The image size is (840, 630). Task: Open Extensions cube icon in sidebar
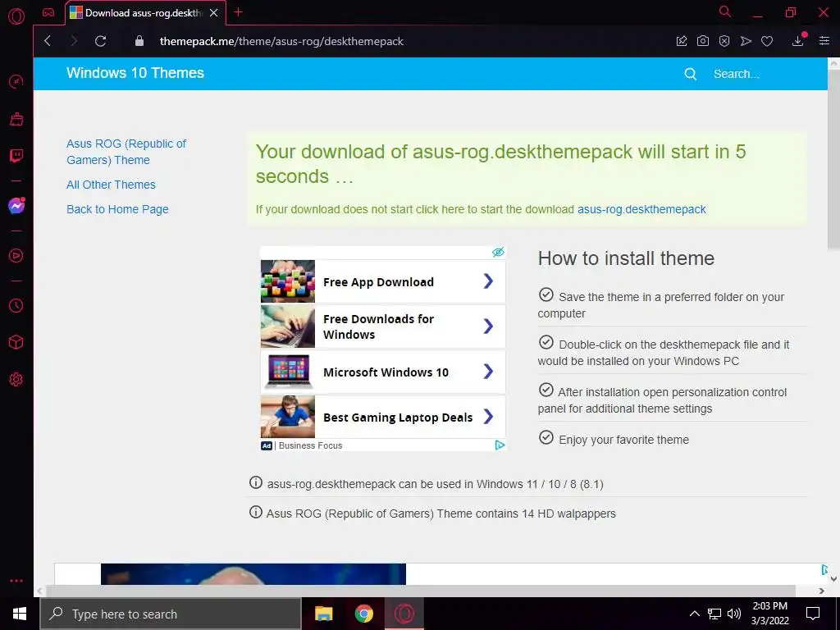tap(16, 342)
